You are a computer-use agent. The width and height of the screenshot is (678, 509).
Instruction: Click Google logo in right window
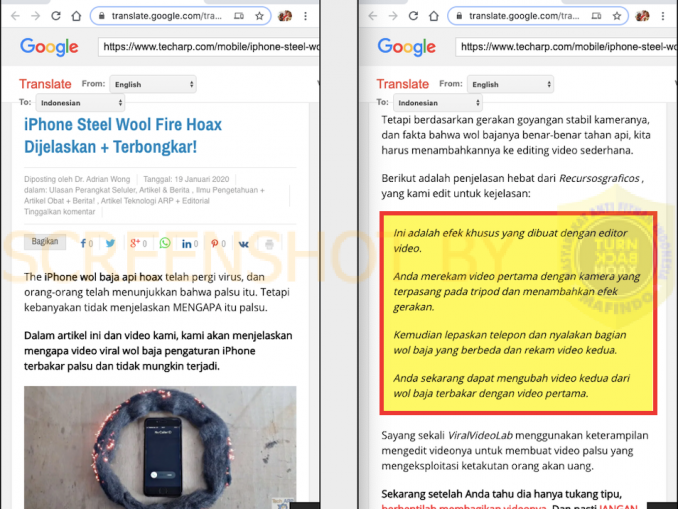point(406,47)
